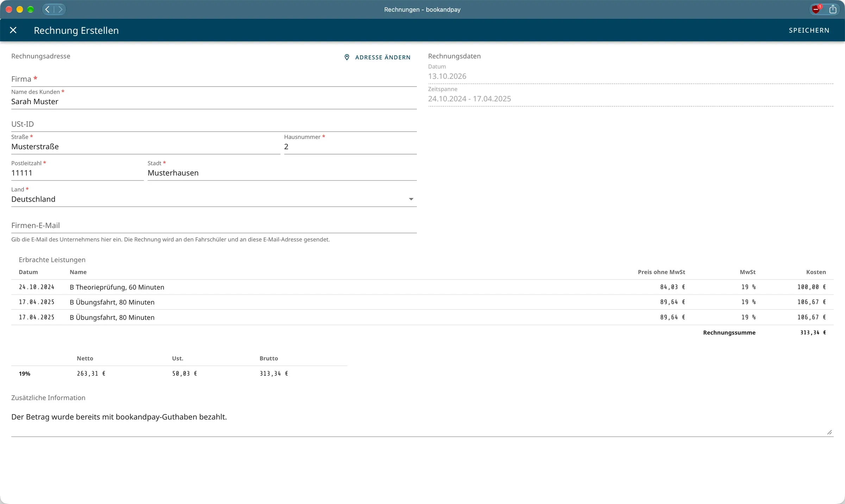This screenshot has width=845, height=504.
Task: Click the Rechnungssumme value 313,34 €
Action: click(x=813, y=333)
